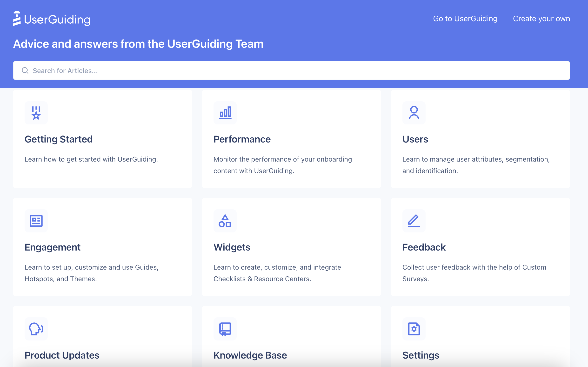Click Create your own
The width and height of the screenshot is (588, 367).
pyautogui.click(x=541, y=19)
